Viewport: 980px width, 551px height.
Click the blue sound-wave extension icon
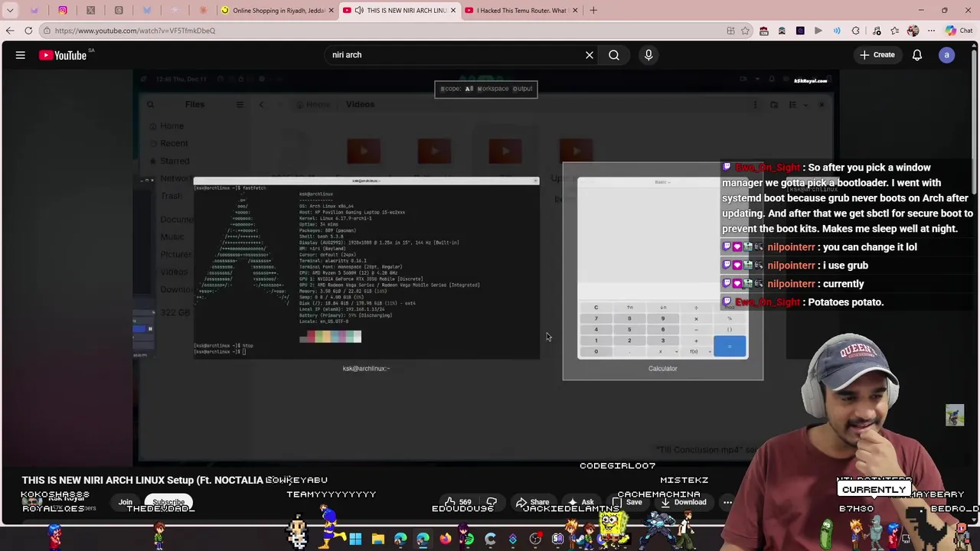point(837,31)
